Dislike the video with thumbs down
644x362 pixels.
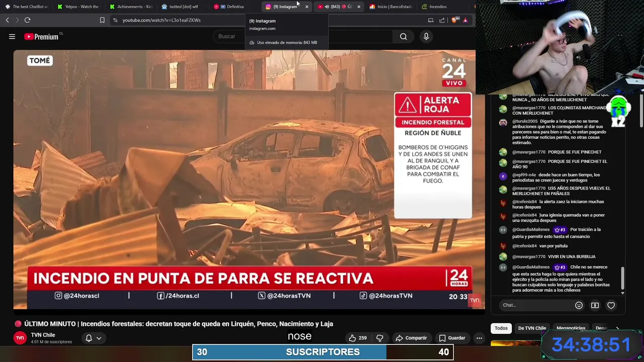[x=380, y=338]
